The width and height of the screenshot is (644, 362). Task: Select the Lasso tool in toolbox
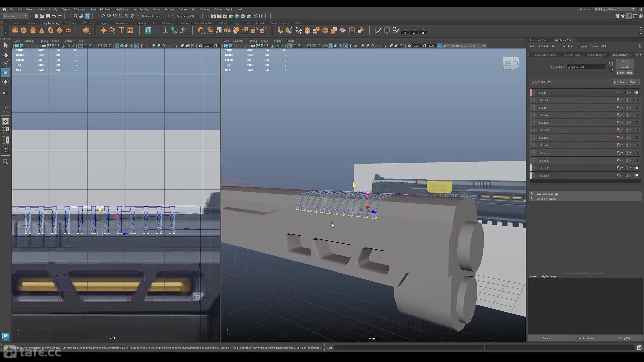(5, 54)
